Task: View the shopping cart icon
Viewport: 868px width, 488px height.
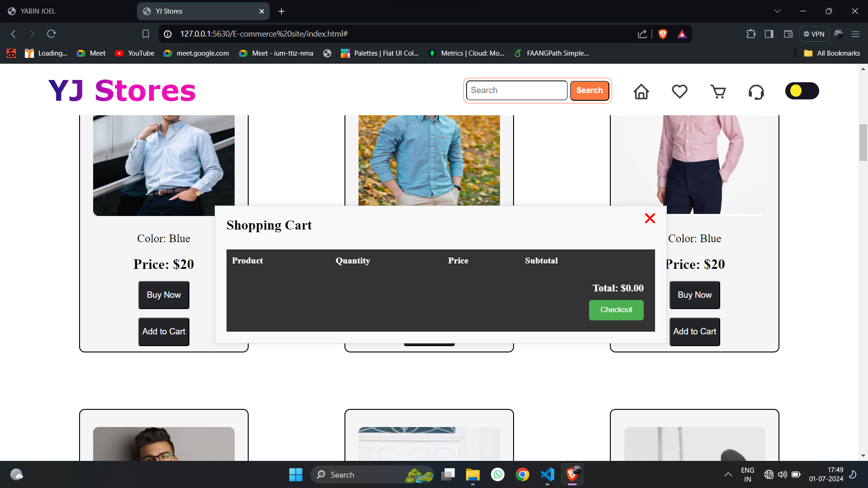Action: pos(718,91)
